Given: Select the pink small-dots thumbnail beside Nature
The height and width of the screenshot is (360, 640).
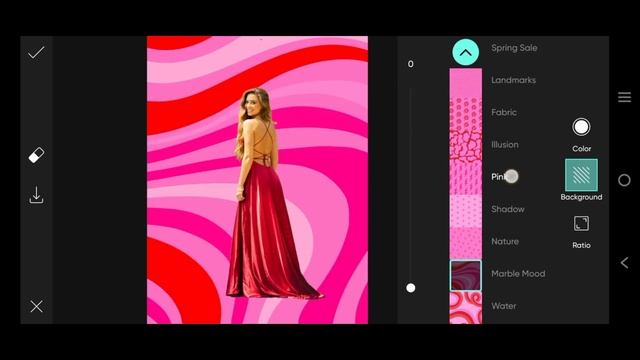Looking at the screenshot, I should tap(465, 243).
